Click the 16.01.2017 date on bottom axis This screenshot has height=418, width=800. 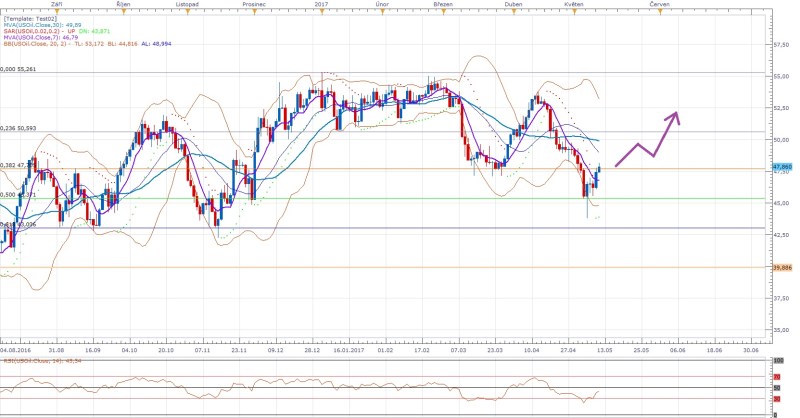(x=348, y=351)
